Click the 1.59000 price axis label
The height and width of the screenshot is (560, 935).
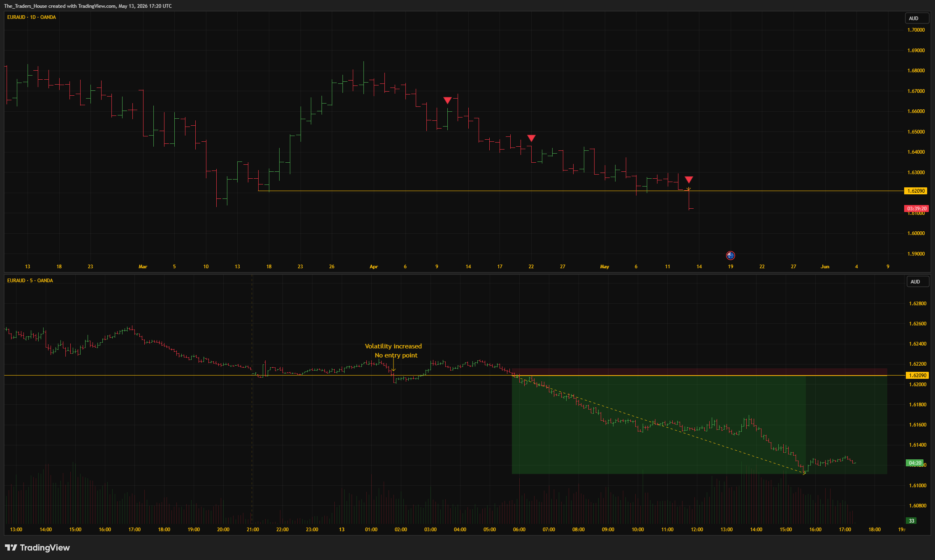coord(916,254)
